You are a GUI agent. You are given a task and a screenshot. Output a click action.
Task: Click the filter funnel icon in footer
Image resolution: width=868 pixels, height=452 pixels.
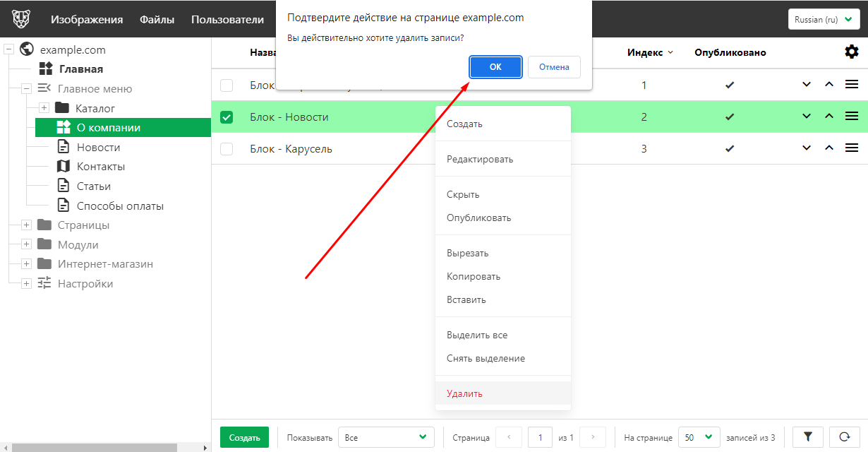808,437
